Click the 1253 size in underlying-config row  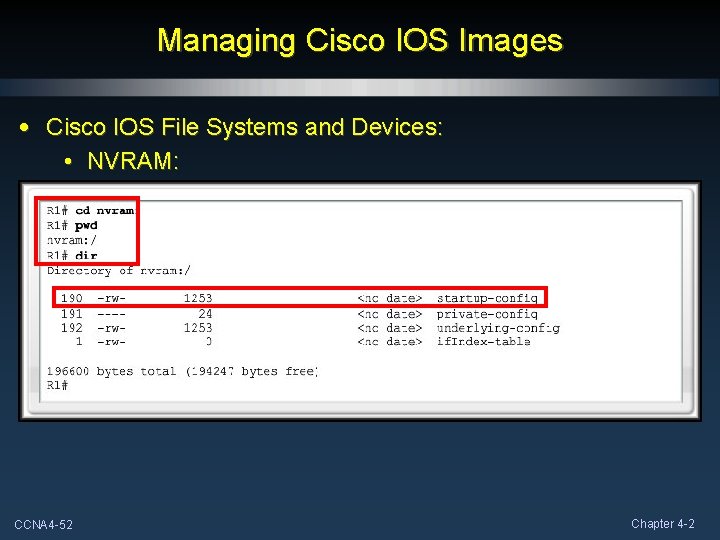point(198,328)
